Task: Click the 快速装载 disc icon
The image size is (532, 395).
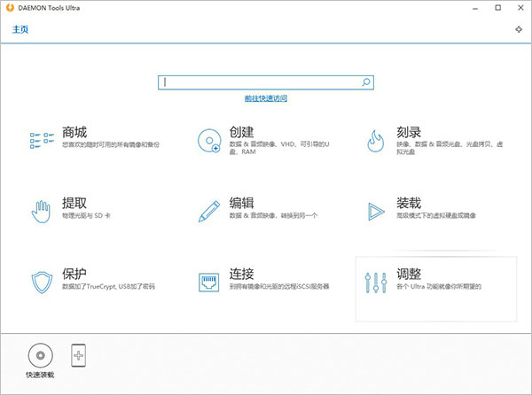Action: tap(41, 355)
